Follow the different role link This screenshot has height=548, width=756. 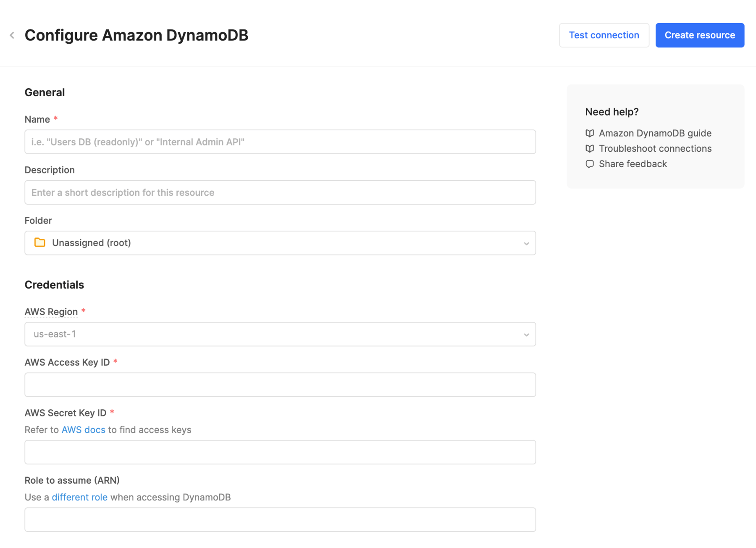tap(79, 497)
